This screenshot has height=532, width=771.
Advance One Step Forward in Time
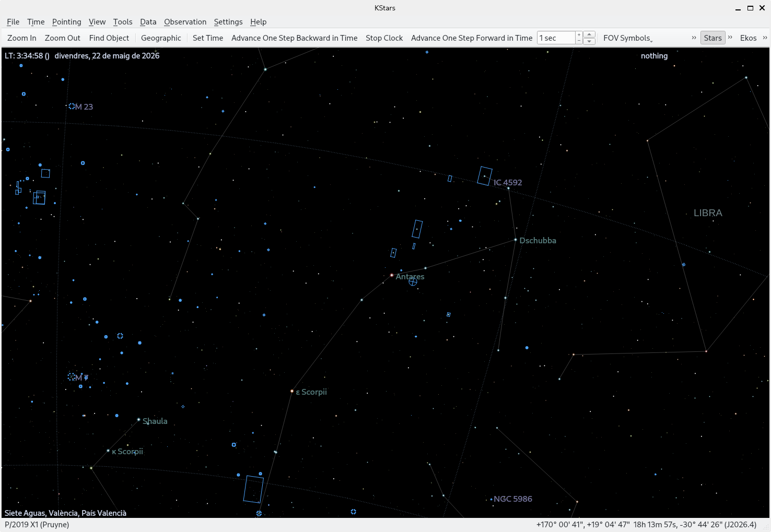tap(472, 38)
